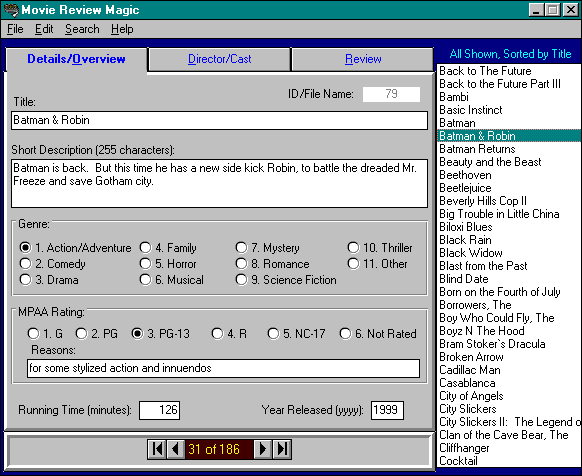Image resolution: width=582 pixels, height=476 pixels.
Task: Pick Casablanca from the list
Action: (509, 382)
